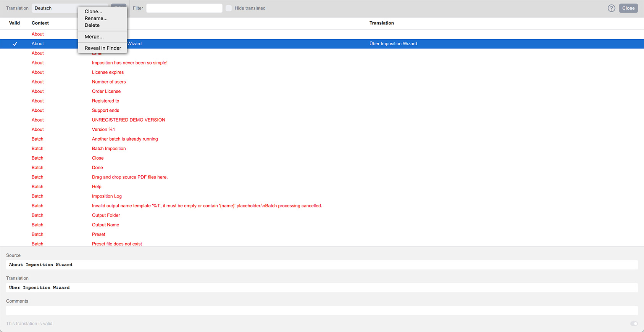Viewport: 644px width, 332px height.
Task: Choose Rename... from the popup menu
Action: (96, 18)
